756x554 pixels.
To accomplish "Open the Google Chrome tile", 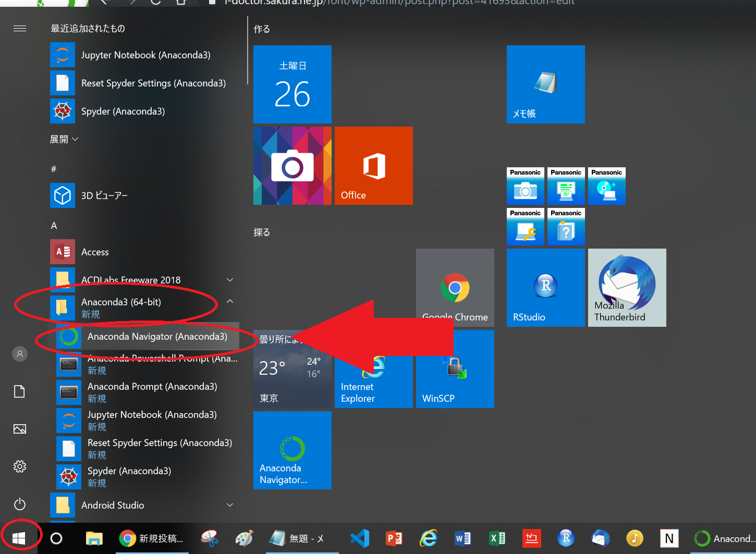I will point(455,288).
